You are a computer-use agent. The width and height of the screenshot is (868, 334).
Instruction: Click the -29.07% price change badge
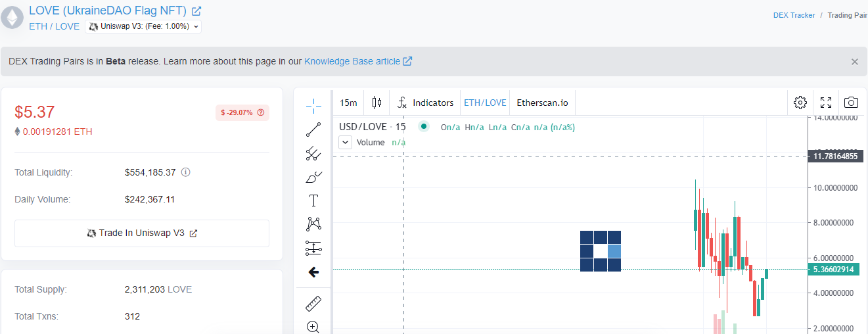tap(242, 112)
